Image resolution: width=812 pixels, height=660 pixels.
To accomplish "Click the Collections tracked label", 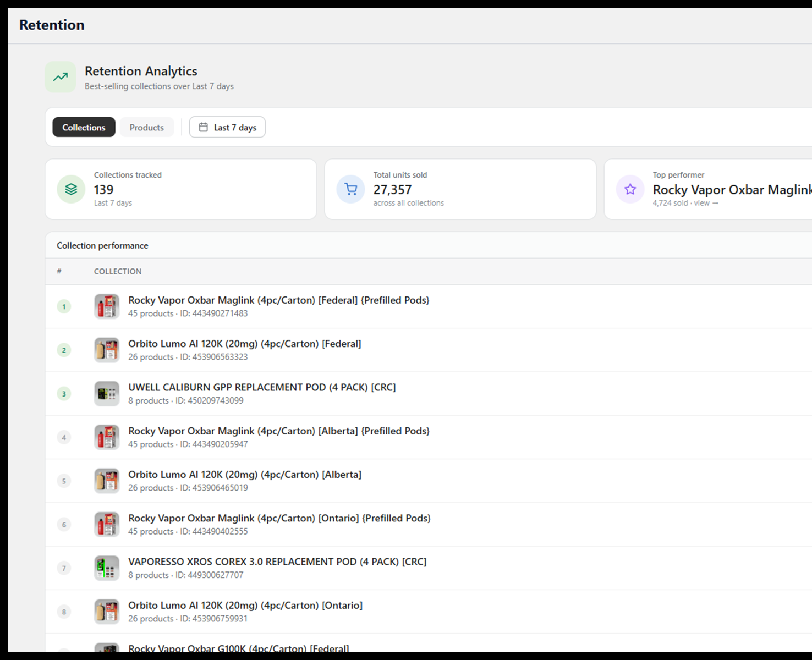I will click(128, 175).
